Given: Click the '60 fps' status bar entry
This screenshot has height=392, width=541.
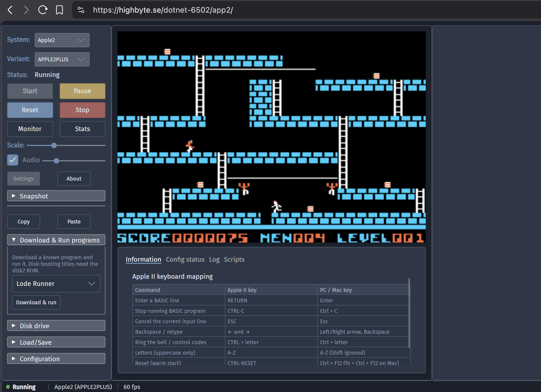Looking at the screenshot, I should click(x=132, y=387).
